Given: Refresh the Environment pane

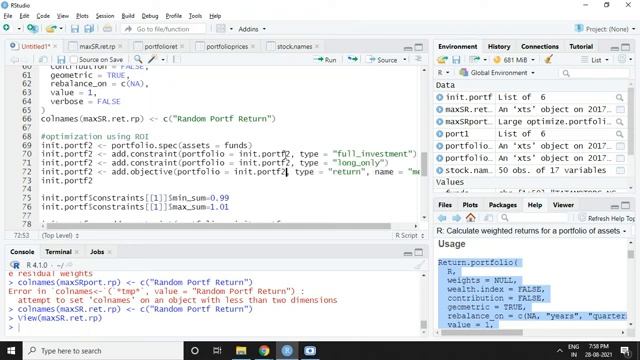Looking at the screenshot, I should (622, 60).
